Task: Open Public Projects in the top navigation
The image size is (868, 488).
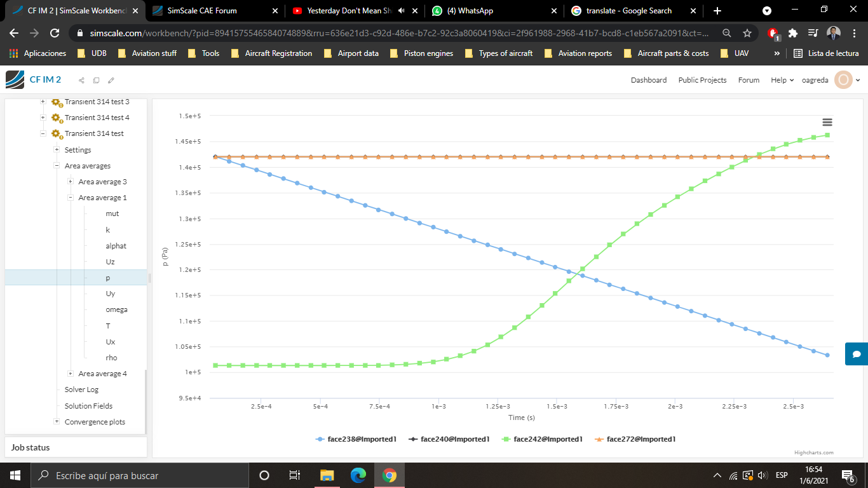Action: coord(702,80)
